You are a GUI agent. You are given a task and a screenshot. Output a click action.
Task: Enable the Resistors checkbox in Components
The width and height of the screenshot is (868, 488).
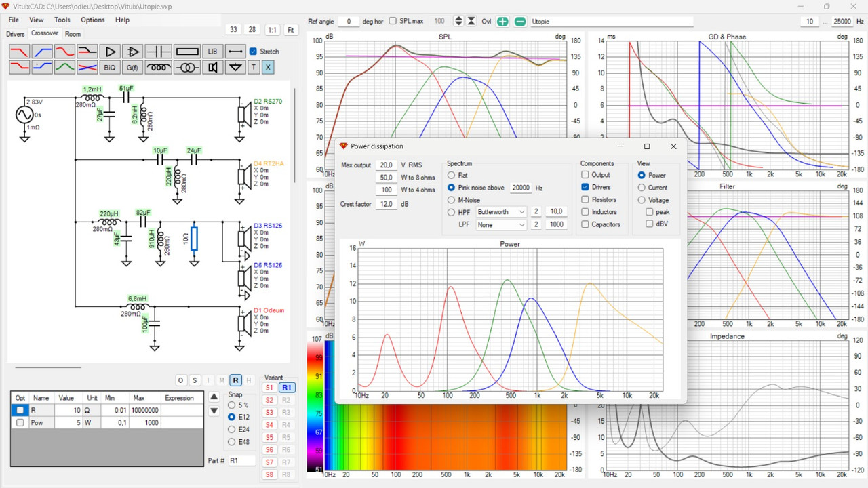tap(585, 199)
